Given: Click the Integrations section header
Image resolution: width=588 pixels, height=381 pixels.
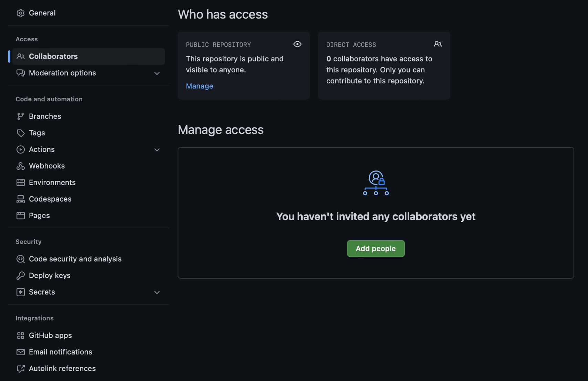Looking at the screenshot, I should pos(34,318).
